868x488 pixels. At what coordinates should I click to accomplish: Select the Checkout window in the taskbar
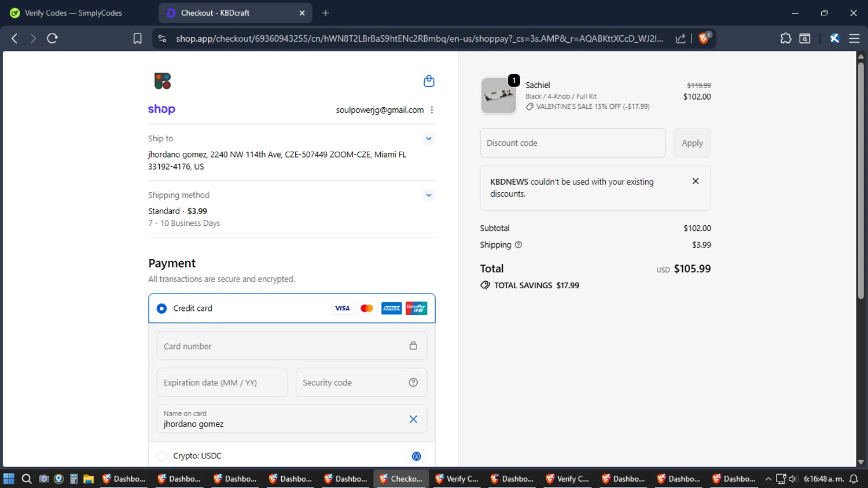[x=401, y=479]
